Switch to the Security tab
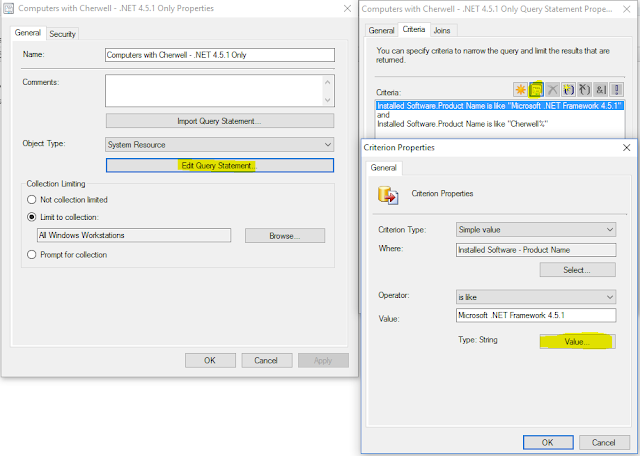Image resolution: width=640 pixels, height=456 pixels. [x=62, y=34]
